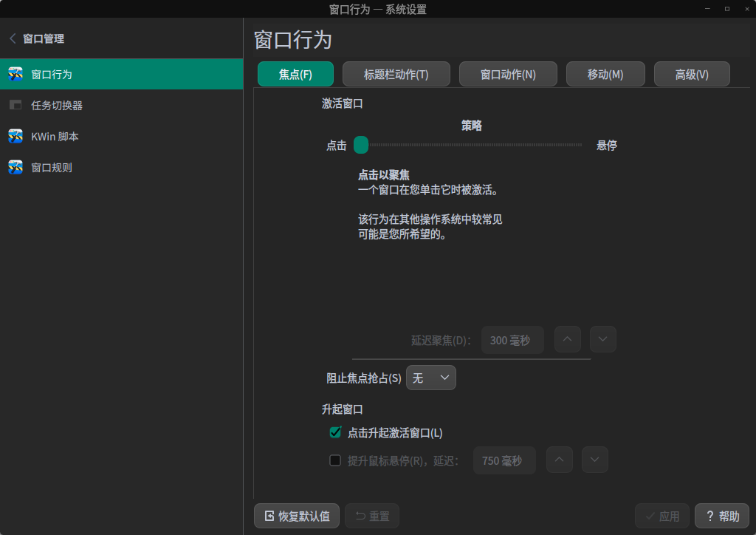Select KWin 脚本 in sidebar

click(59, 135)
